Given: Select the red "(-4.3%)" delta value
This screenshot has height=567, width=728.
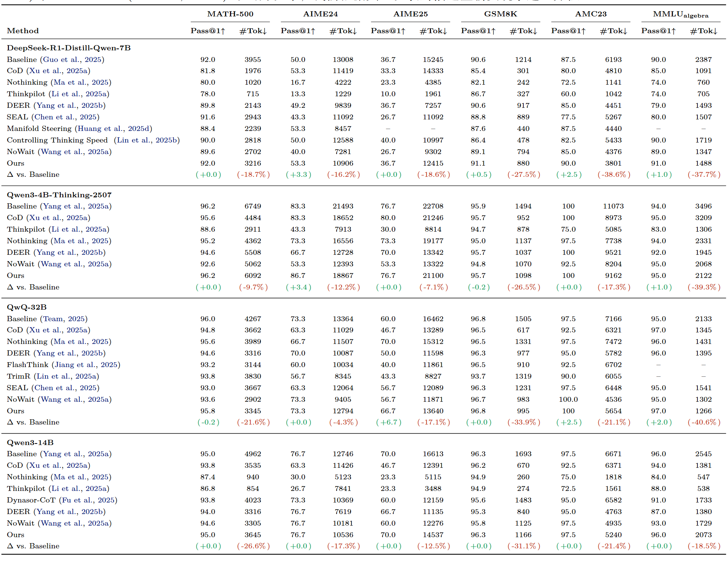Looking at the screenshot, I should tap(343, 422).
